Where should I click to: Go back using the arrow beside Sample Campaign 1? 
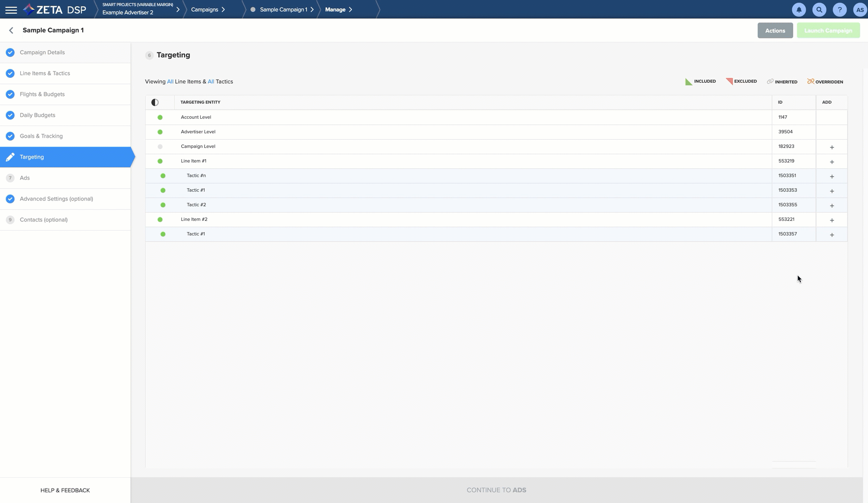11,30
